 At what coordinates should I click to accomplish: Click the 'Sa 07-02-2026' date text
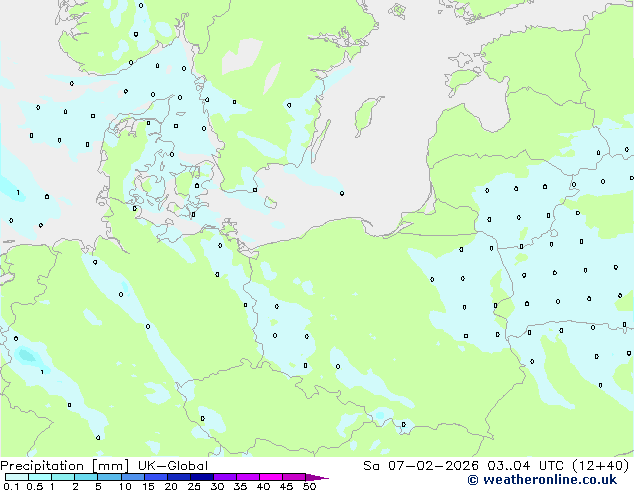(421, 466)
